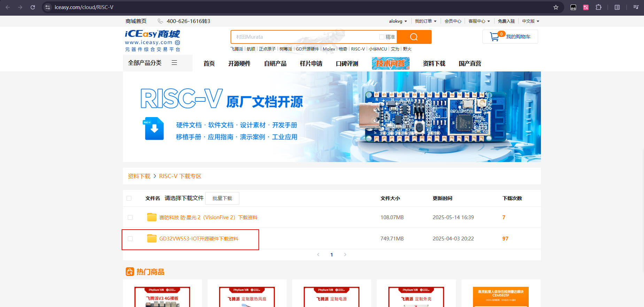
Task: Click the browser address bar URL
Action: [84, 7]
